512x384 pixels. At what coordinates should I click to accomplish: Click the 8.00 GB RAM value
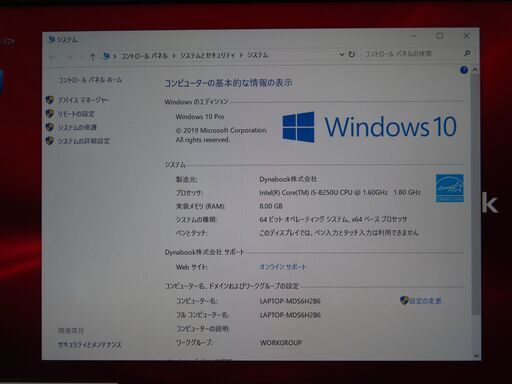pyautogui.click(x=271, y=206)
